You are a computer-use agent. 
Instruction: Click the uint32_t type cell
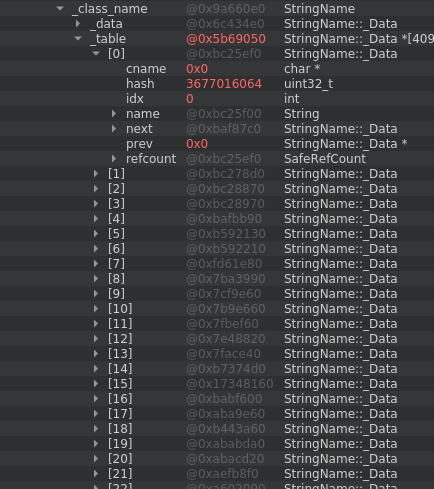308,84
